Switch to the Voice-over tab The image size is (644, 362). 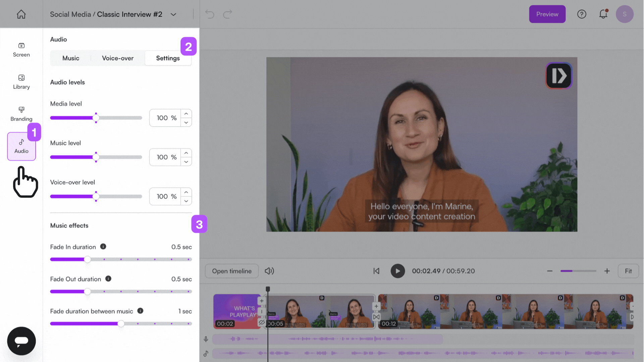(x=117, y=58)
